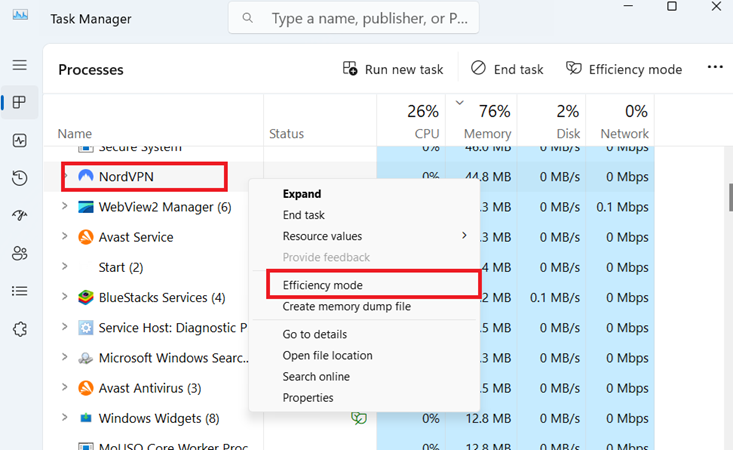Image resolution: width=733 pixels, height=450 pixels.
Task: Click the NordVPN process icon
Action: [x=86, y=176]
